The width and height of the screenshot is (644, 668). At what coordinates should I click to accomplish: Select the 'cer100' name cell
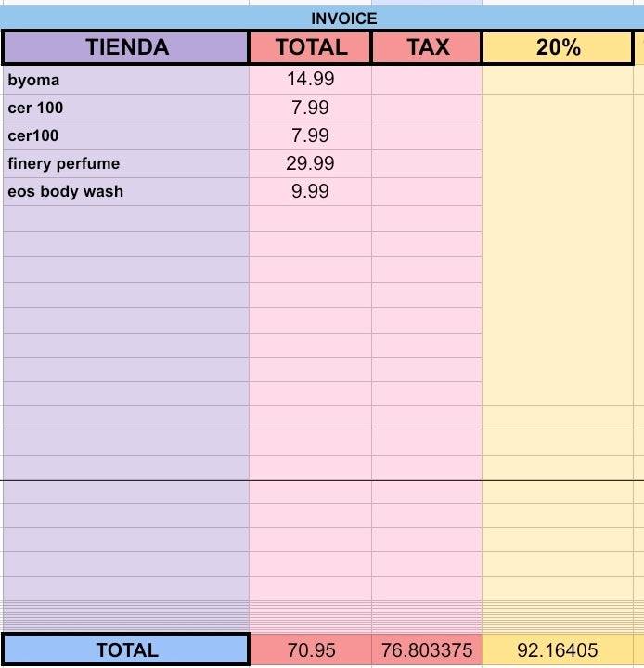pos(126,135)
